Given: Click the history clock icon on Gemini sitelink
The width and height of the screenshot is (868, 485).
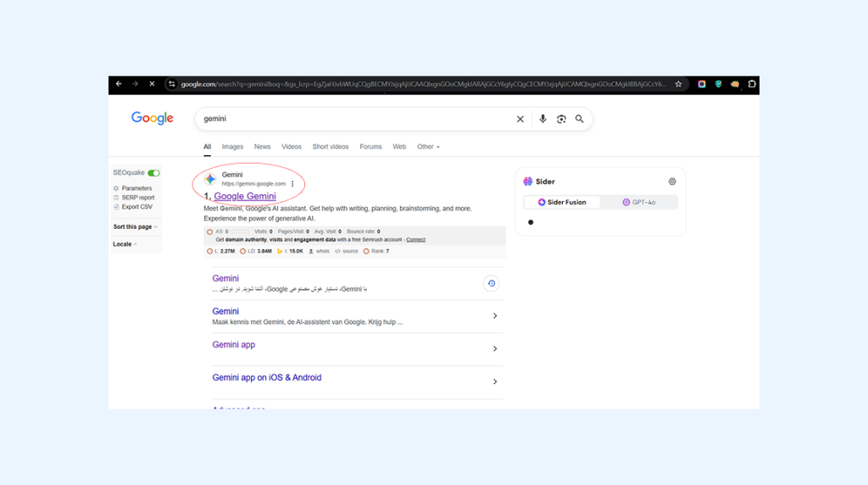Looking at the screenshot, I should [491, 283].
